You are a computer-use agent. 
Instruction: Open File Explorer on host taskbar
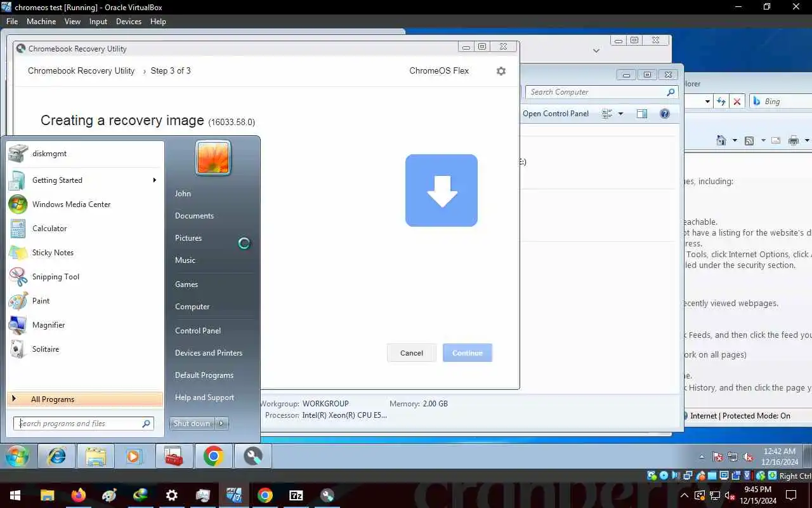coord(48,495)
